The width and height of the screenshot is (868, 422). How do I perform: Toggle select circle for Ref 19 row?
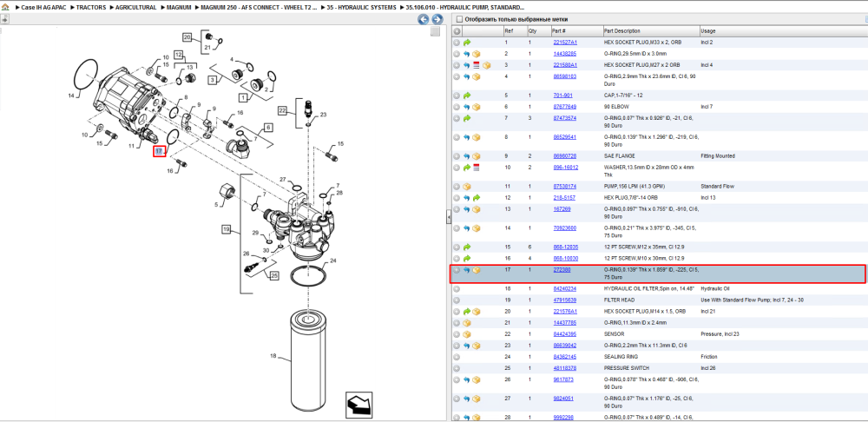point(457,300)
